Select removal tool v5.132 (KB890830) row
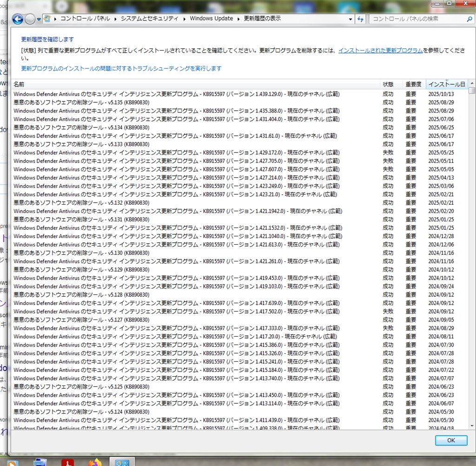Image resolution: width=476 pixels, height=466 pixels. 240,203
